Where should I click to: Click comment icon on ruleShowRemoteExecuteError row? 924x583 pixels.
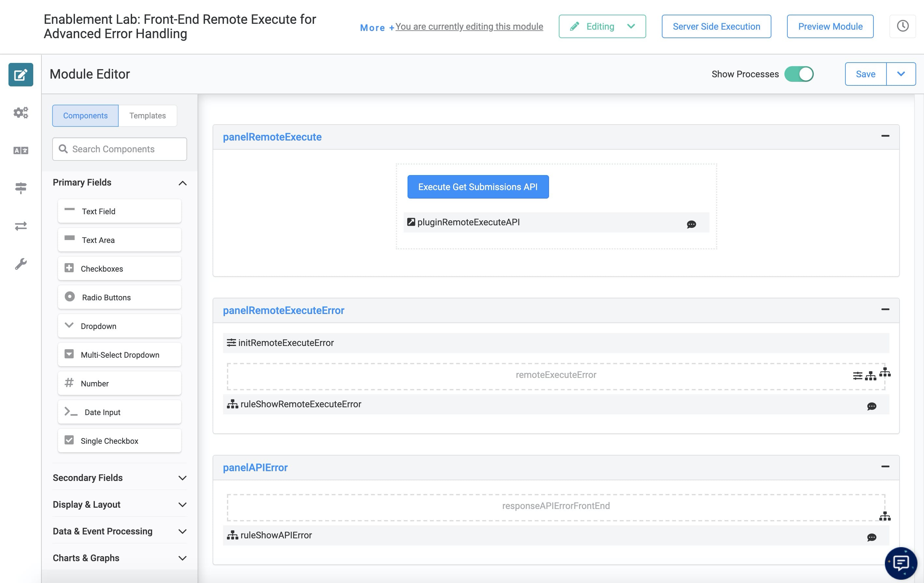tap(872, 406)
